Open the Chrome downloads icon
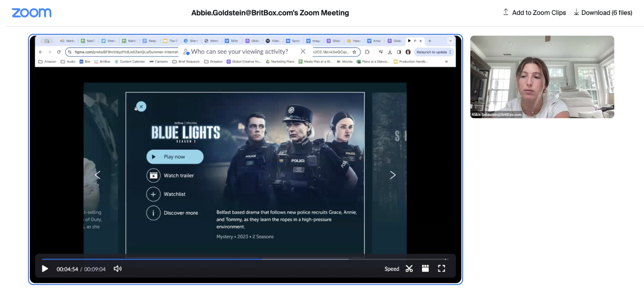This screenshot has height=293, width=644. click(390, 52)
